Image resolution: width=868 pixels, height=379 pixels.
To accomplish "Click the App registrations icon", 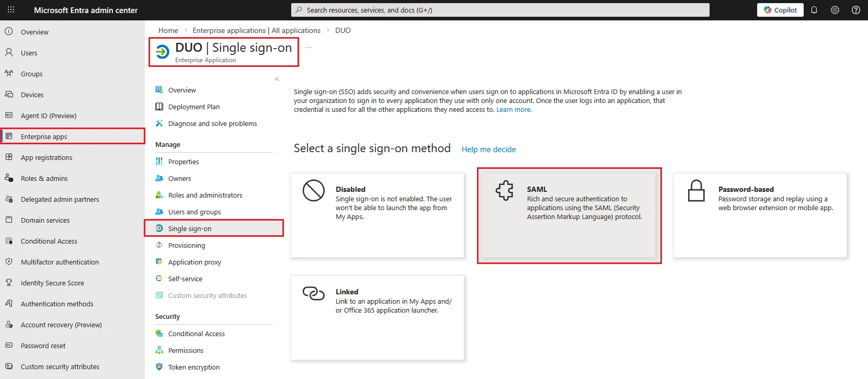I will coord(9,157).
